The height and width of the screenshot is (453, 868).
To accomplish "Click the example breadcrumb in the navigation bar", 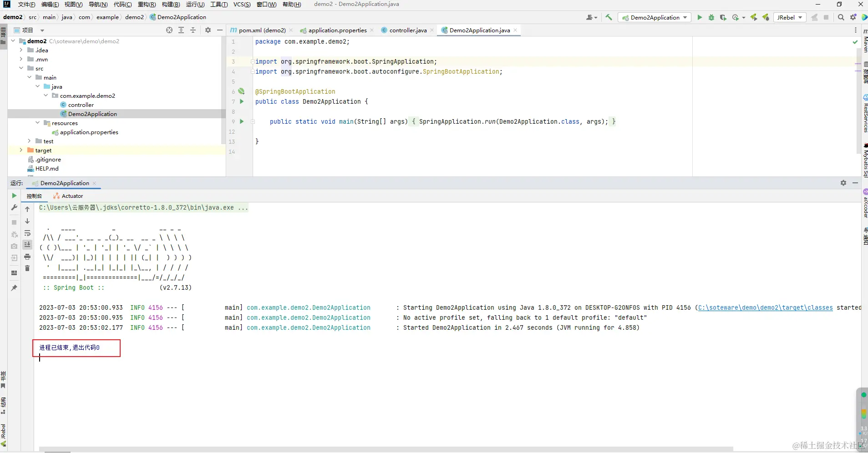I will 107,17.
